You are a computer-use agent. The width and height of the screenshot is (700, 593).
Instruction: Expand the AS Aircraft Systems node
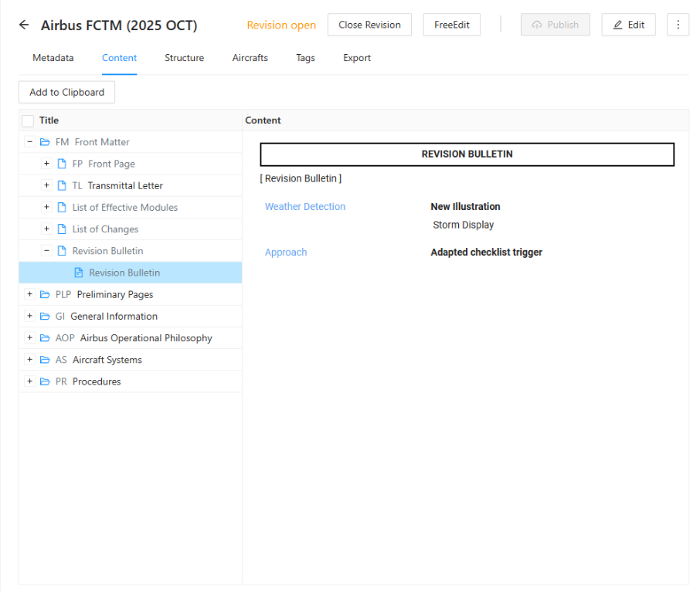pos(30,360)
